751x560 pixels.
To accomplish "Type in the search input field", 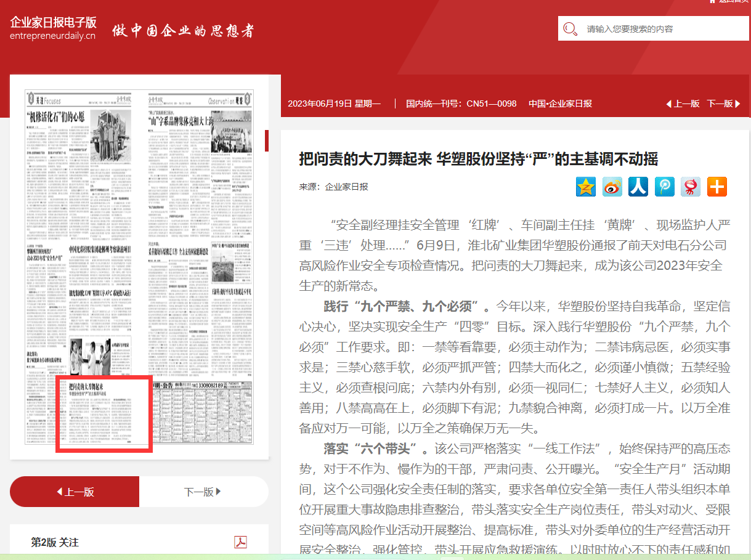I will coord(659,29).
